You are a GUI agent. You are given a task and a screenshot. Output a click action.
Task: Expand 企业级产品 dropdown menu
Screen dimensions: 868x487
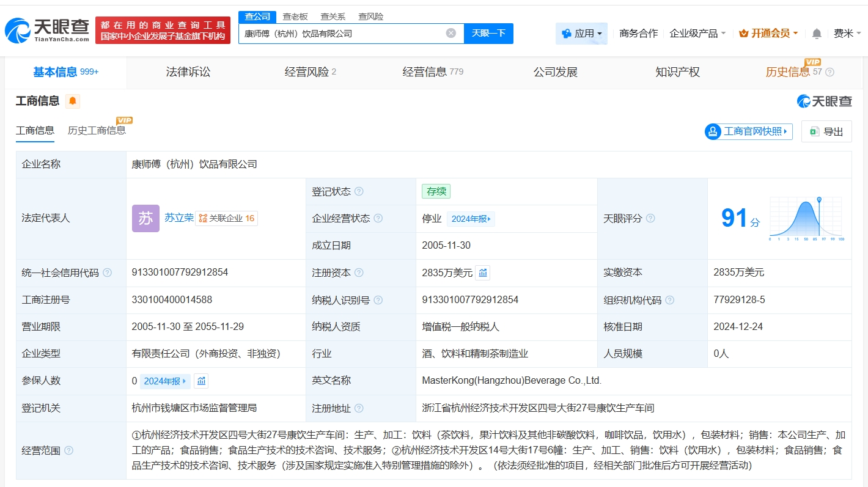[x=697, y=34]
